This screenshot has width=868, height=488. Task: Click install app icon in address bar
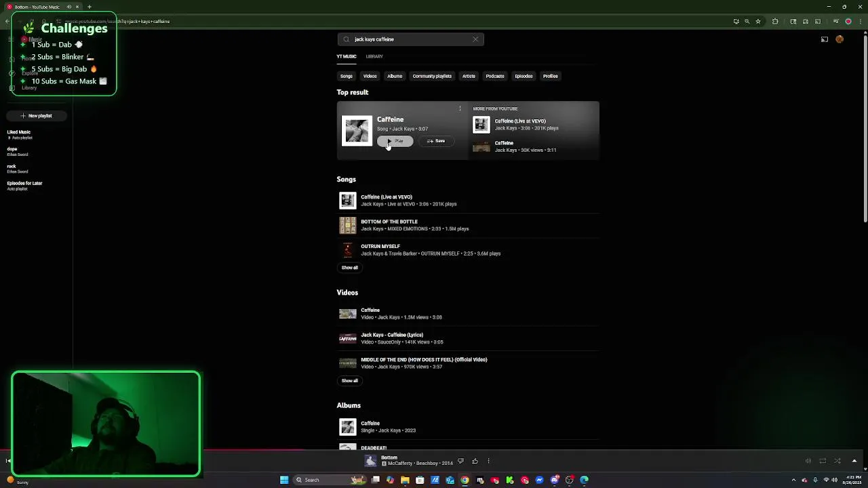pyautogui.click(x=736, y=21)
